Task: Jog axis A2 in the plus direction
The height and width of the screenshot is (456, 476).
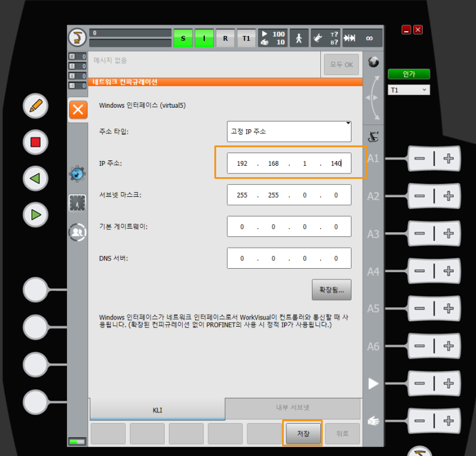Action: (448, 196)
